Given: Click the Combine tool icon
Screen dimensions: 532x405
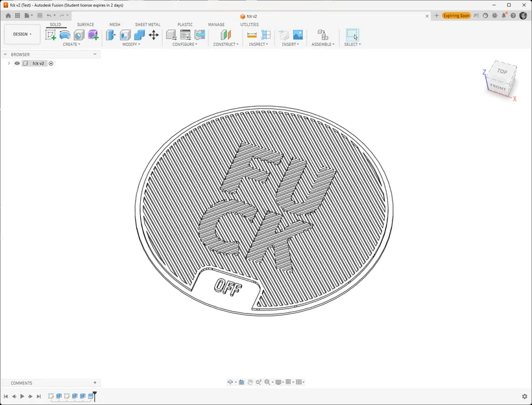Looking at the screenshot, I should (139, 34).
